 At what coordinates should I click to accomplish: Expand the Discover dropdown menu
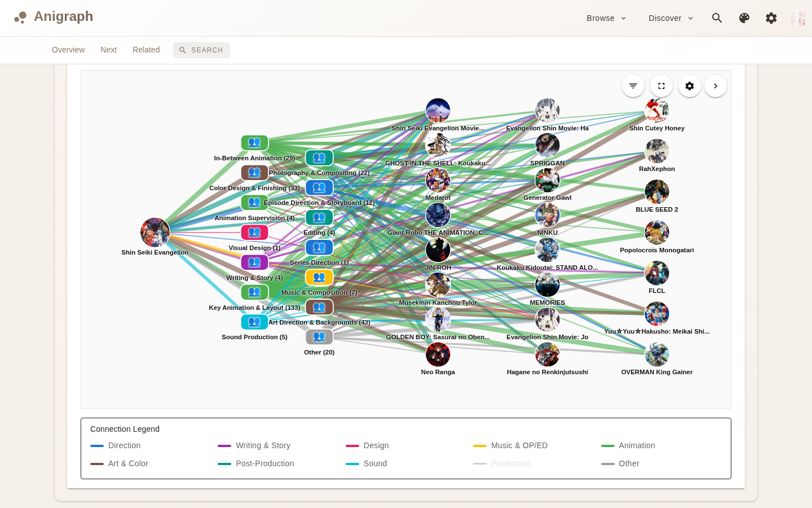click(670, 18)
